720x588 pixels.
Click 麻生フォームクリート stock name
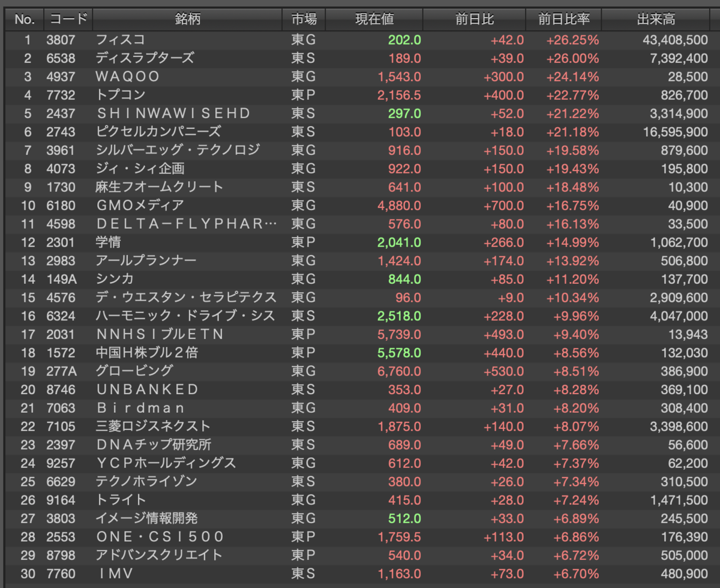click(160, 187)
